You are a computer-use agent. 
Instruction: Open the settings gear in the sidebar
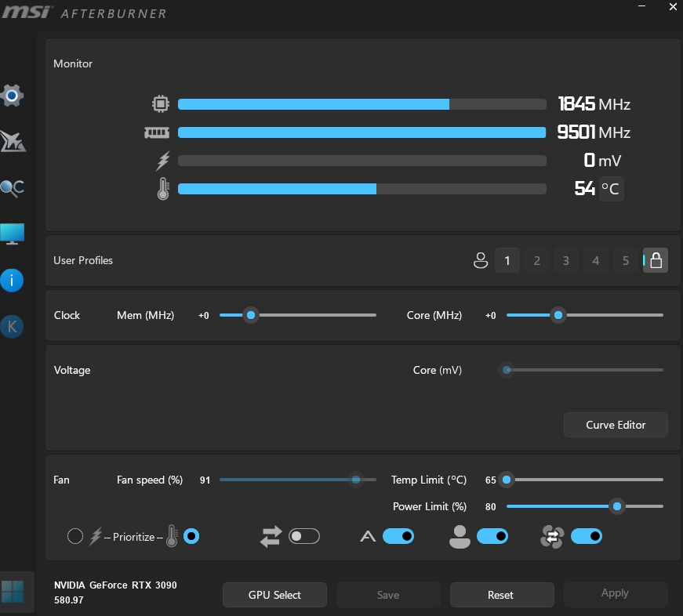[12, 96]
